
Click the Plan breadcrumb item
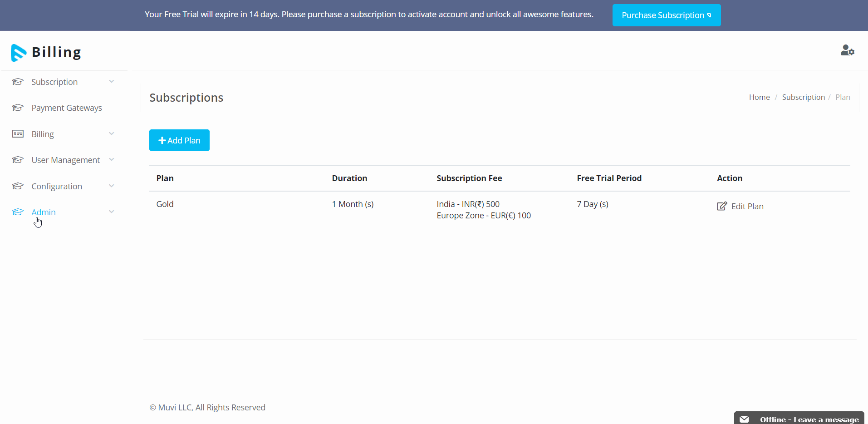pos(843,97)
